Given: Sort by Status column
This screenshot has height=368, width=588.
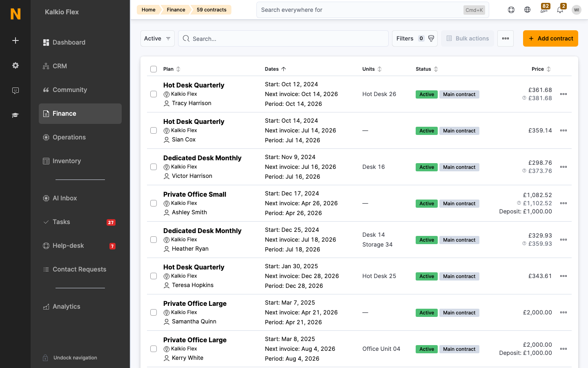Looking at the screenshot, I should tap(427, 69).
